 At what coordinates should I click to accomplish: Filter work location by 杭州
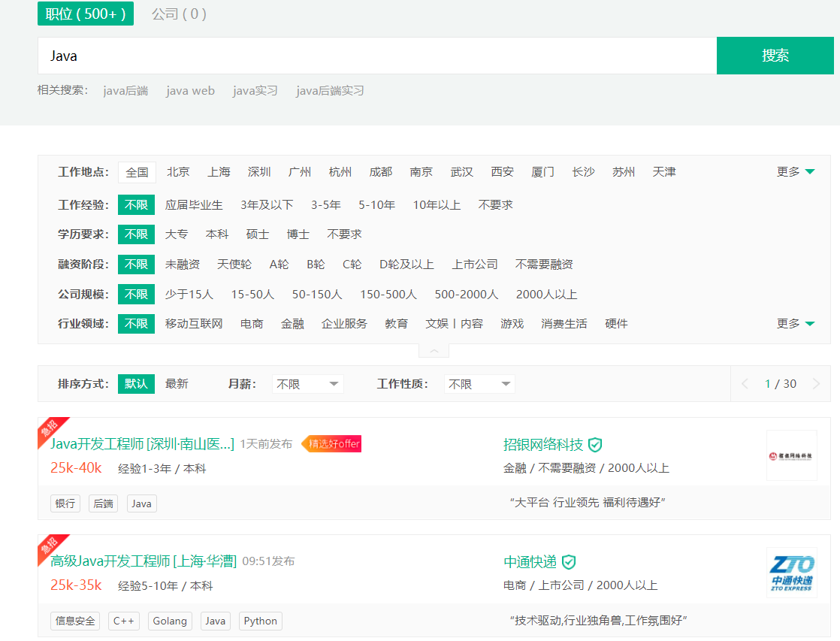tap(340, 172)
